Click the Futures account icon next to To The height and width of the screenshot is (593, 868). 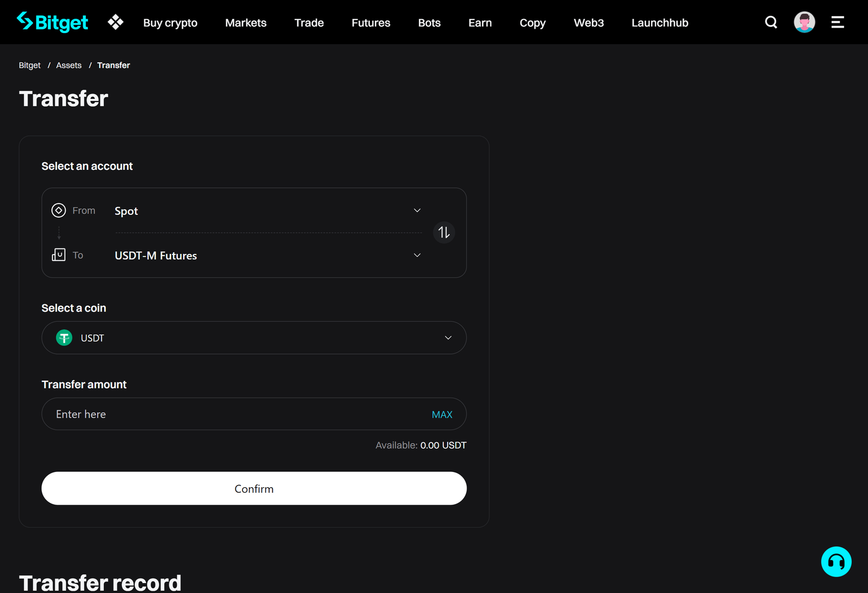coord(59,254)
